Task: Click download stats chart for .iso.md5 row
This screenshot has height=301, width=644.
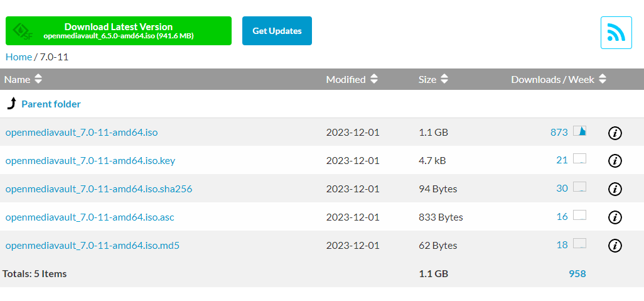Action: point(579,243)
